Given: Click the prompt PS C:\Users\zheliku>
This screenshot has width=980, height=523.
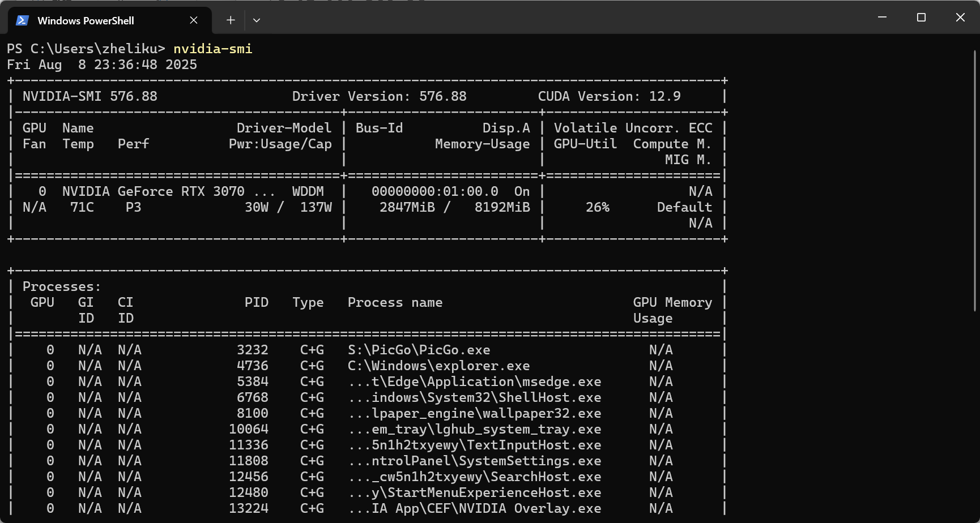Looking at the screenshot, I should click(x=86, y=49).
